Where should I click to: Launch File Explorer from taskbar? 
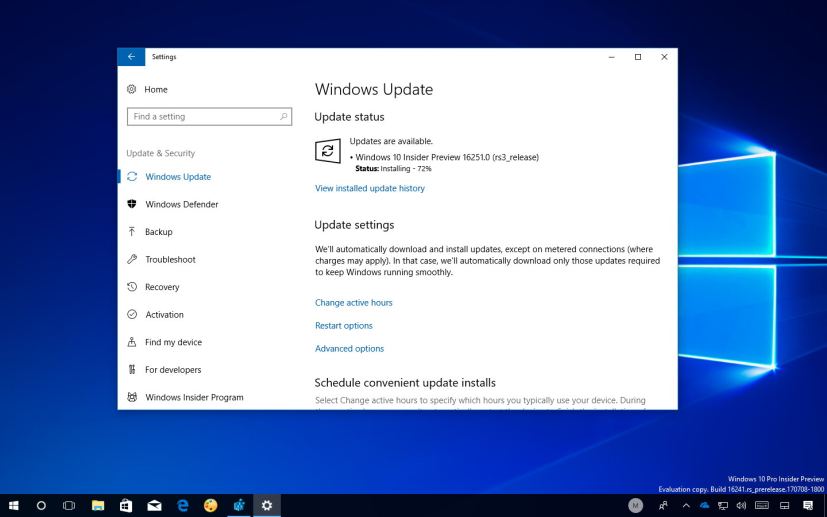click(98, 505)
